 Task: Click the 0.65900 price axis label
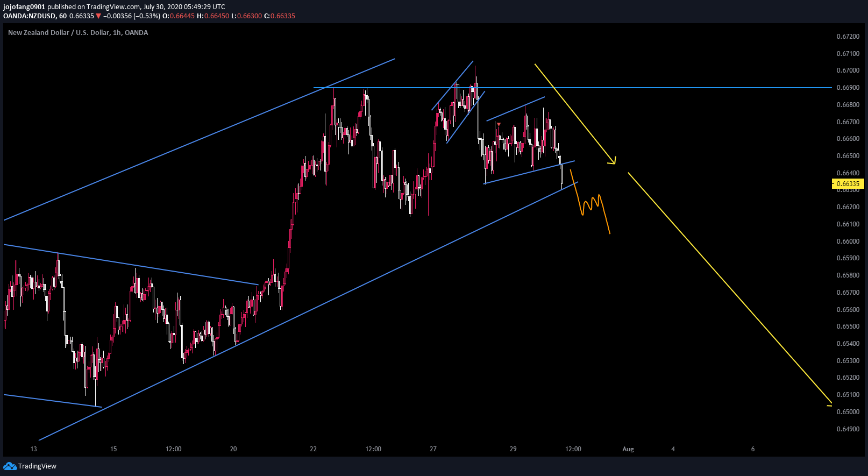[848, 258]
